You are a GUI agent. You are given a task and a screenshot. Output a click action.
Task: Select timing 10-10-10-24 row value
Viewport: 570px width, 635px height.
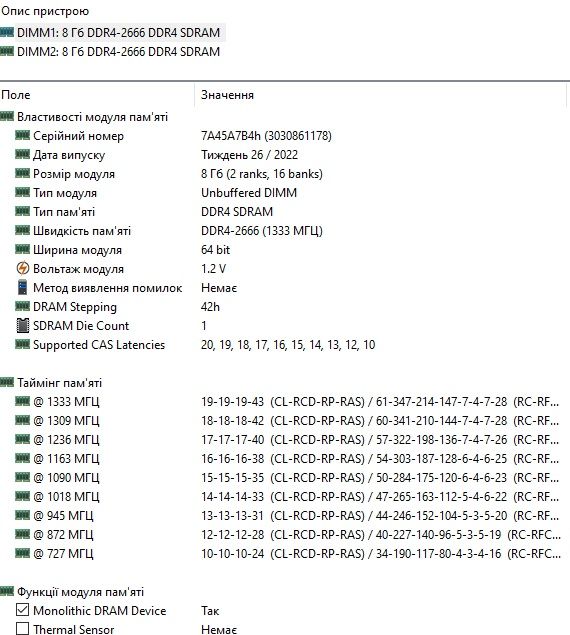[381, 554]
